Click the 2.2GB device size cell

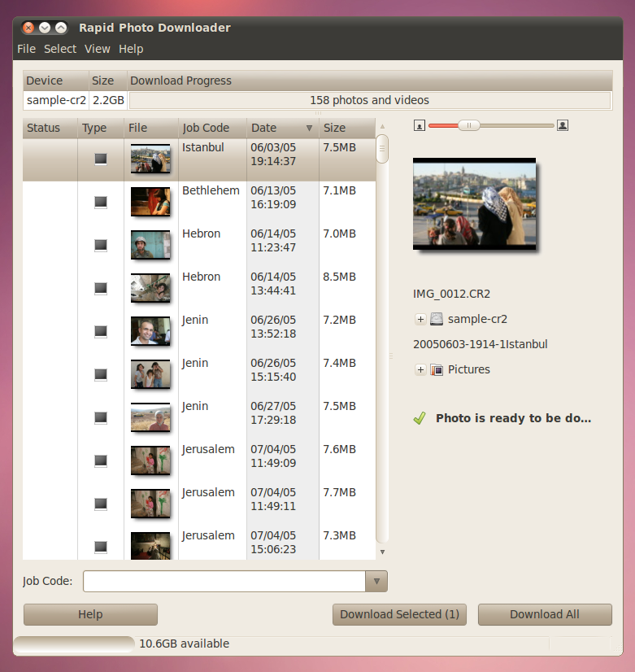point(108,100)
